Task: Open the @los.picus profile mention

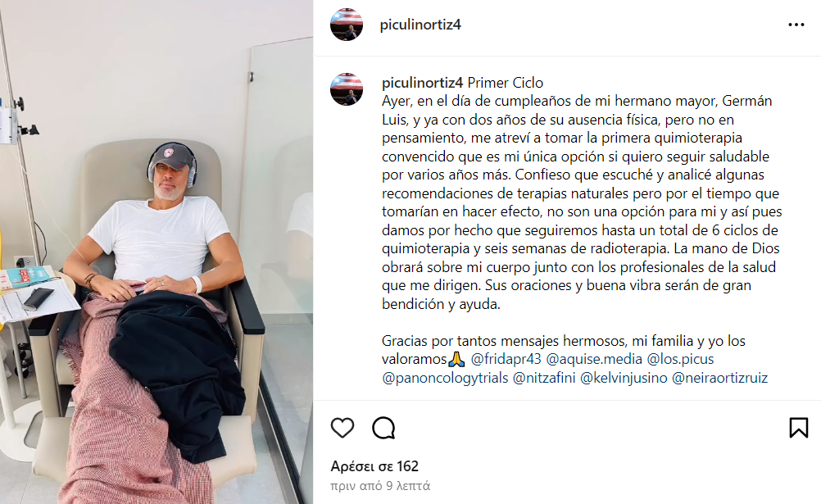Action: 680,359
